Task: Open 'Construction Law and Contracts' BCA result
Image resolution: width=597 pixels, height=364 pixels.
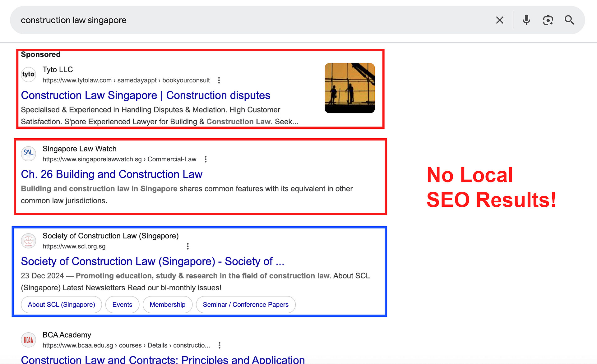Action: pos(163,360)
